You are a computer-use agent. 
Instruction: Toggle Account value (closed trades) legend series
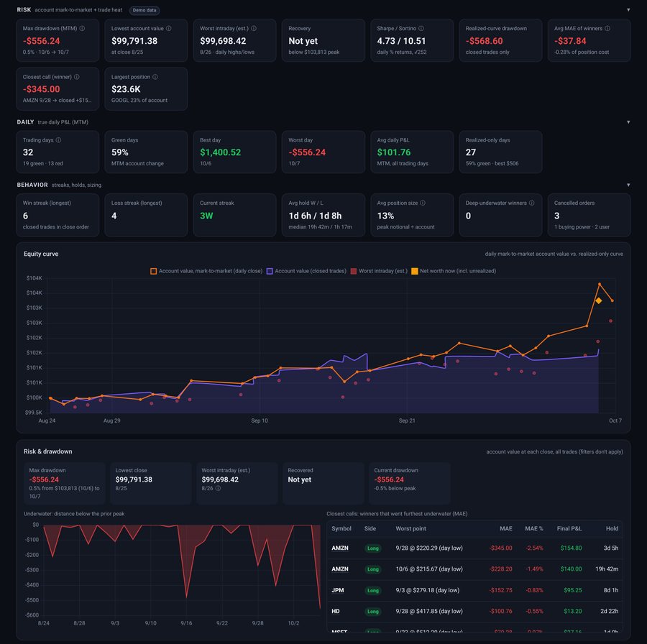[306, 271]
